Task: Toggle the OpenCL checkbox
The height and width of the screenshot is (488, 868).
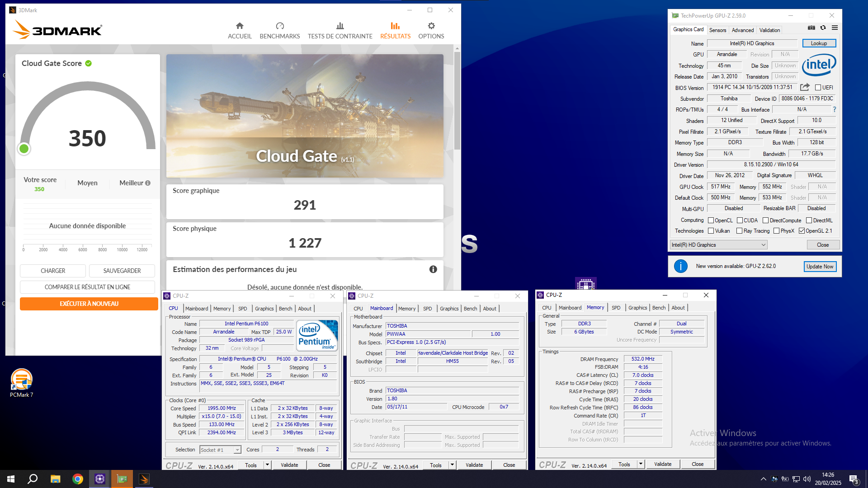Action: pos(711,221)
